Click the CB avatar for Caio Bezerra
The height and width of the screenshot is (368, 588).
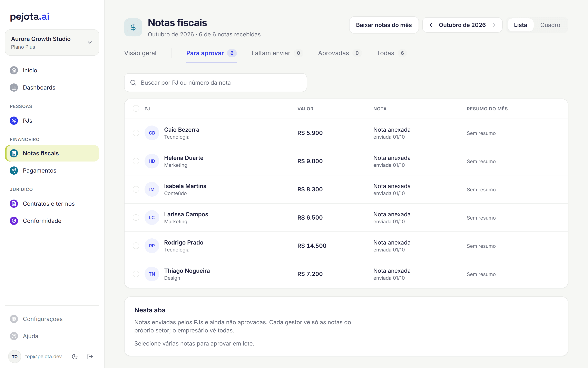point(152,133)
